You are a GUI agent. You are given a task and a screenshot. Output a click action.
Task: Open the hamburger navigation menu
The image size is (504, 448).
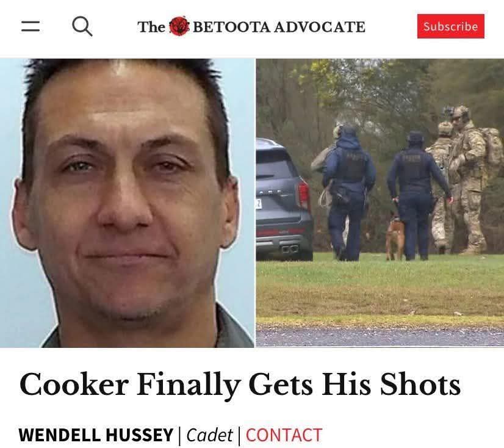[x=31, y=26]
